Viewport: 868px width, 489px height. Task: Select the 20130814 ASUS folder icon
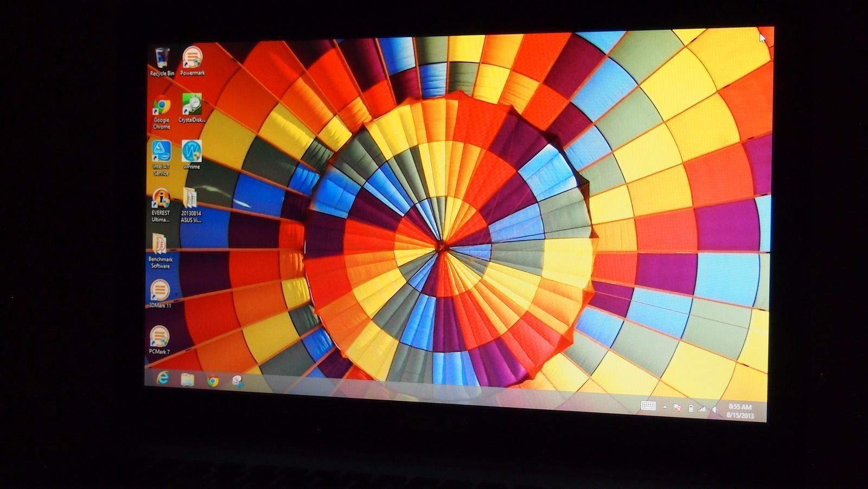point(190,199)
